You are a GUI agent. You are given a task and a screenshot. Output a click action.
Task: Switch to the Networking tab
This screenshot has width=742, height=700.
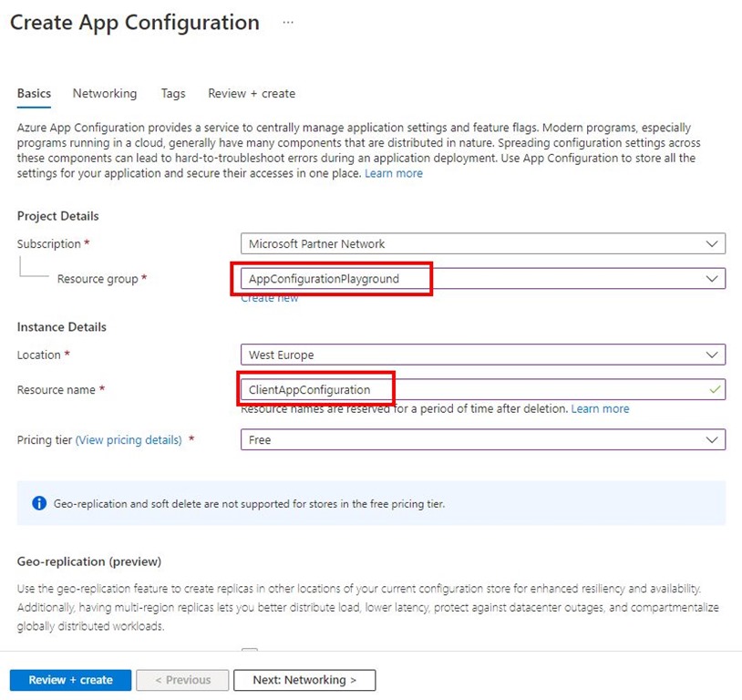pyautogui.click(x=105, y=93)
